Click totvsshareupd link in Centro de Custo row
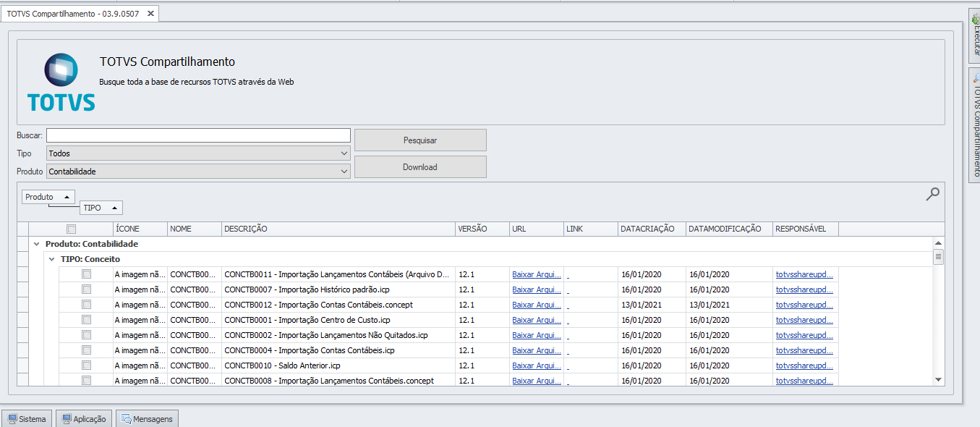 tap(804, 320)
